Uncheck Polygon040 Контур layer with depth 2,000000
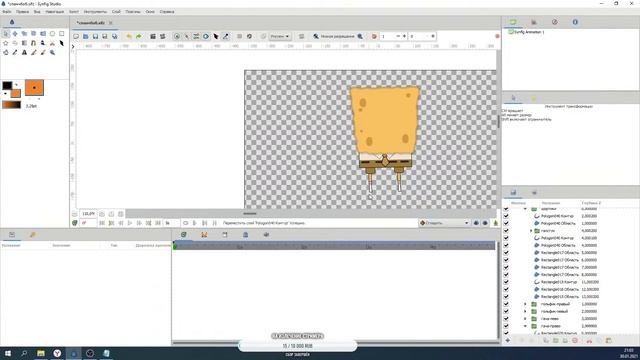 pos(506,216)
